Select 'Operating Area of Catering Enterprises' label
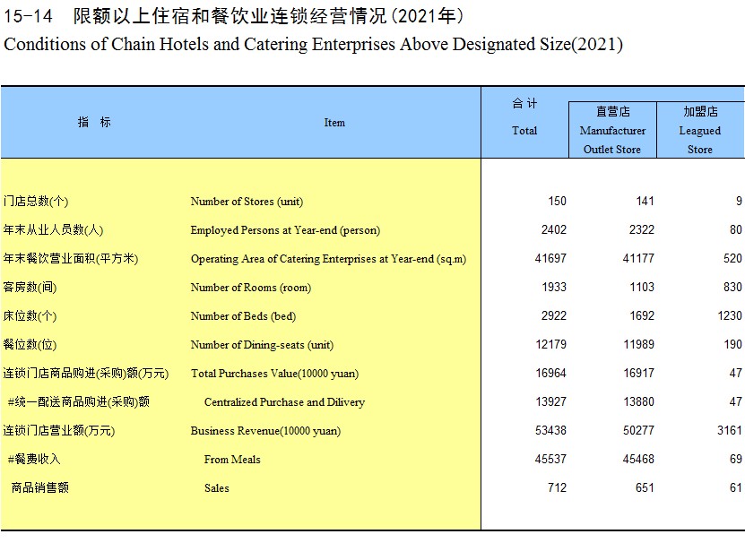The image size is (745, 560). click(x=328, y=259)
